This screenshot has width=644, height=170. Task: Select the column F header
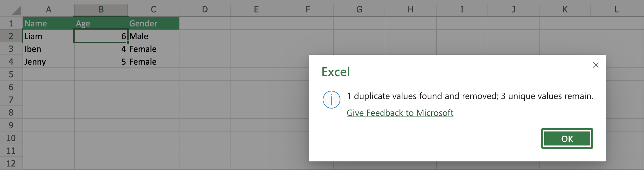click(x=308, y=10)
